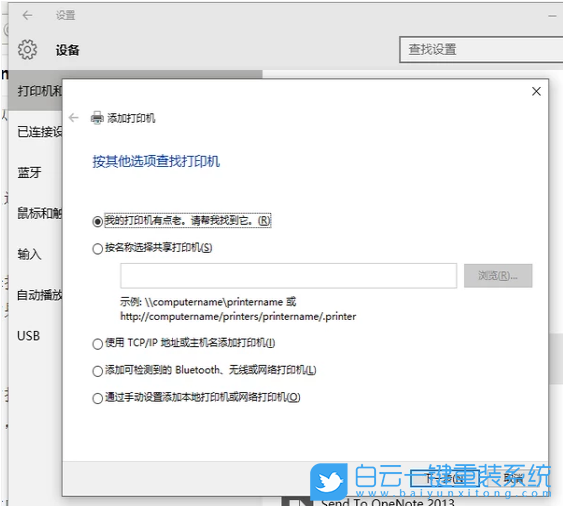
Task: Click the shared printer name input field
Action: click(x=289, y=276)
